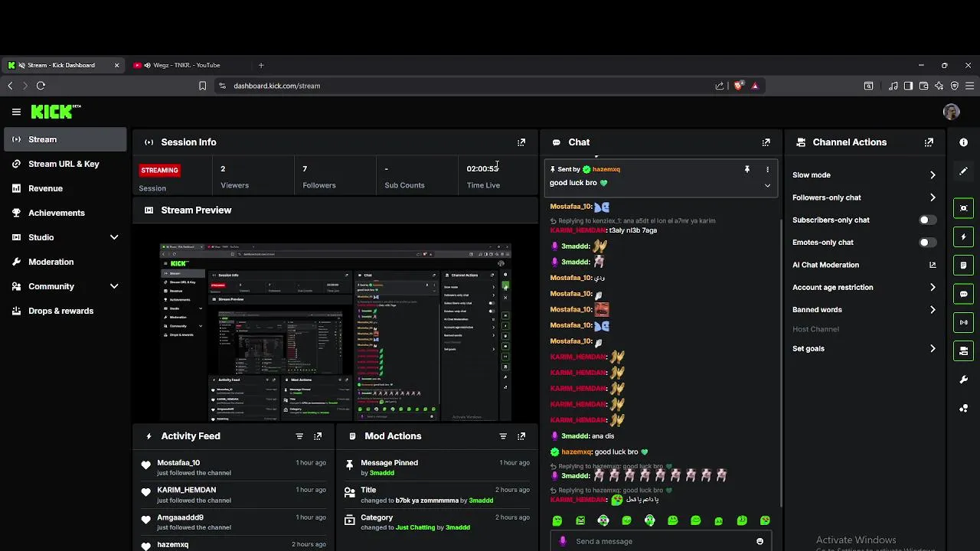Toggle the channel actions widget icon

[x=963, y=351]
